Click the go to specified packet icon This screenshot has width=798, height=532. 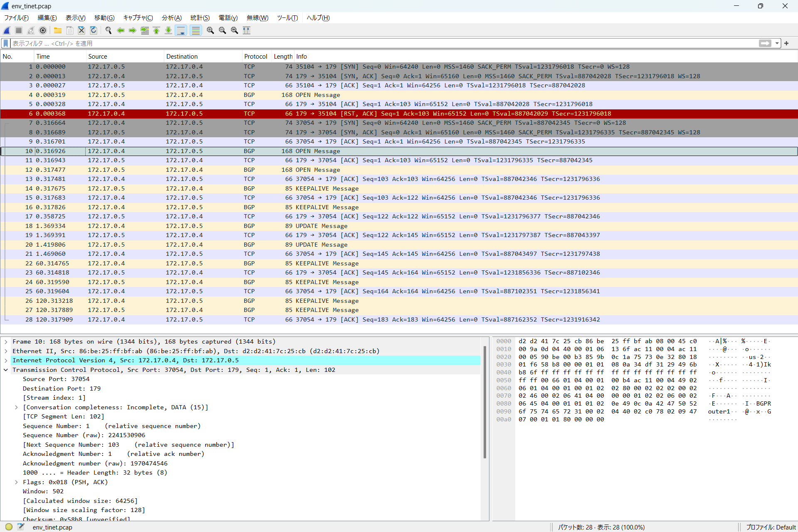(x=145, y=30)
